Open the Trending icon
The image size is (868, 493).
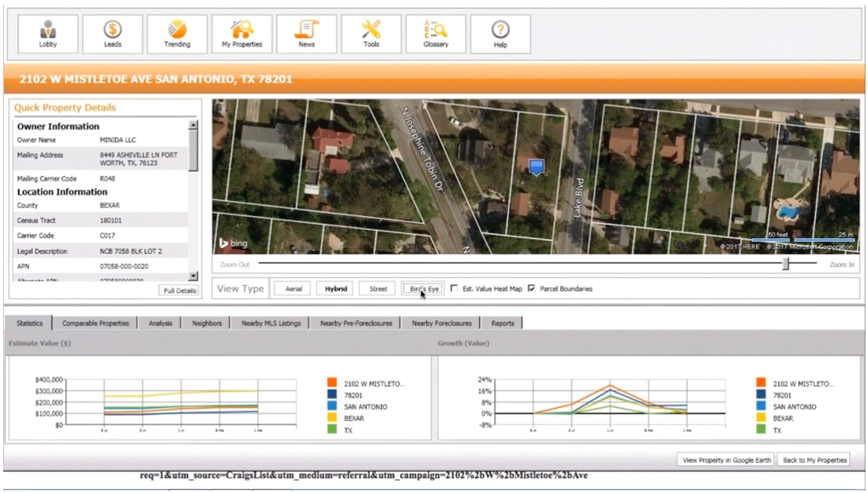[x=177, y=34]
